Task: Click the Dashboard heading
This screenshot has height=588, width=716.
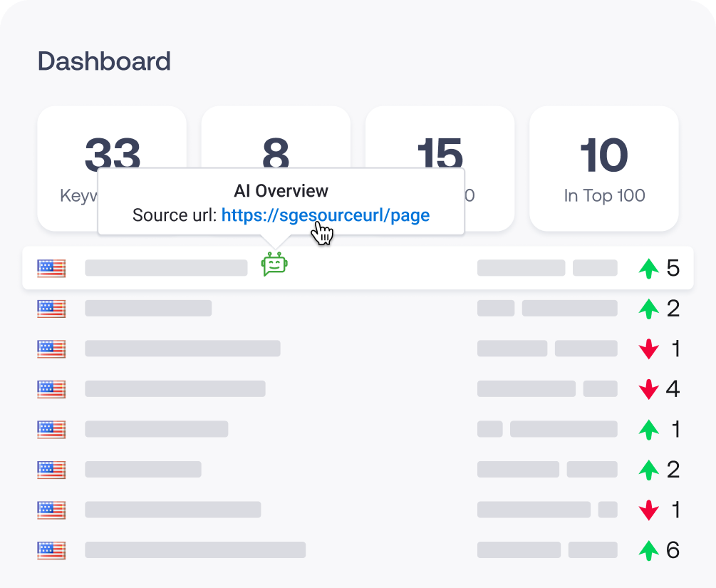Action: click(x=104, y=61)
